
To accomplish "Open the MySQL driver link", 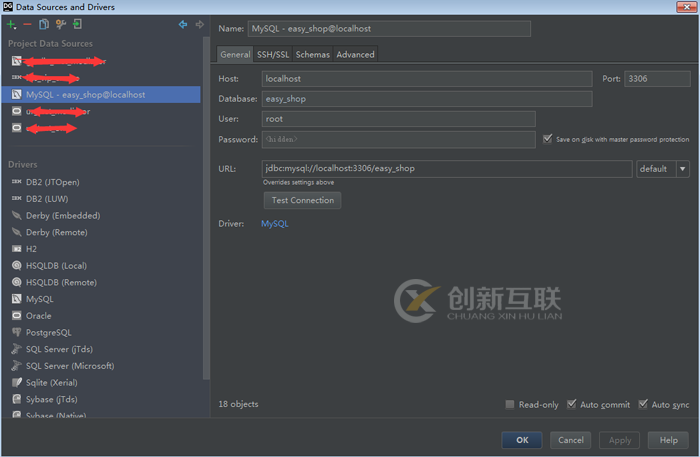I will tap(275, 224).
